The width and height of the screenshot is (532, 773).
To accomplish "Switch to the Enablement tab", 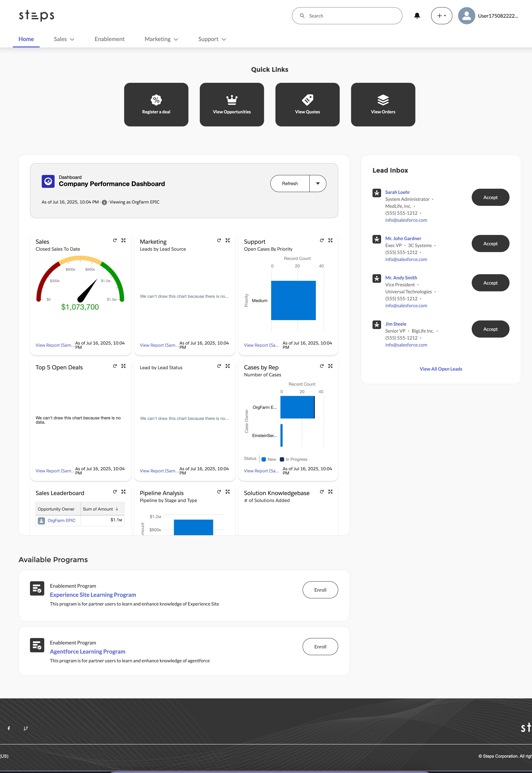I will coord(109,39).
